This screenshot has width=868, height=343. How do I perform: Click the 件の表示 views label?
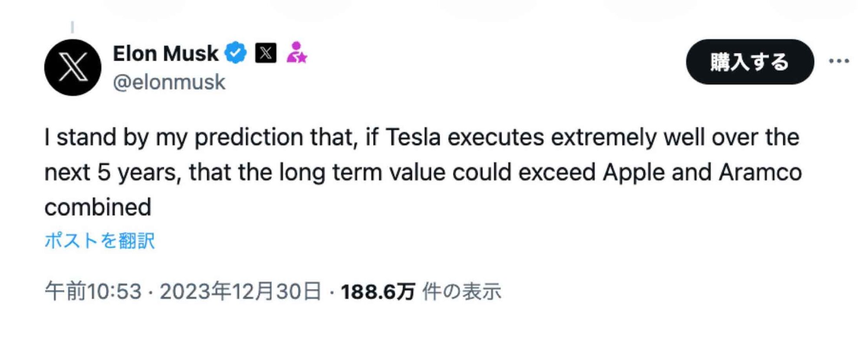tap(462, 291)
